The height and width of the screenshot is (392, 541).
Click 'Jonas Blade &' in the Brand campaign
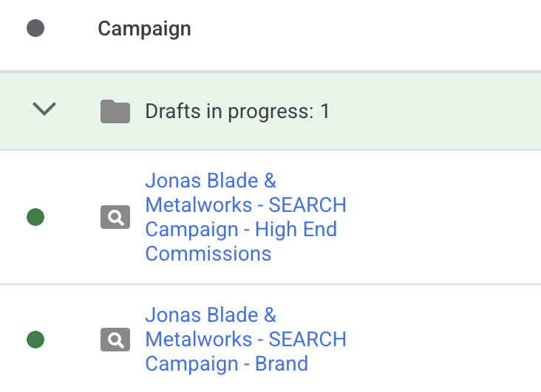pos(211,315)
